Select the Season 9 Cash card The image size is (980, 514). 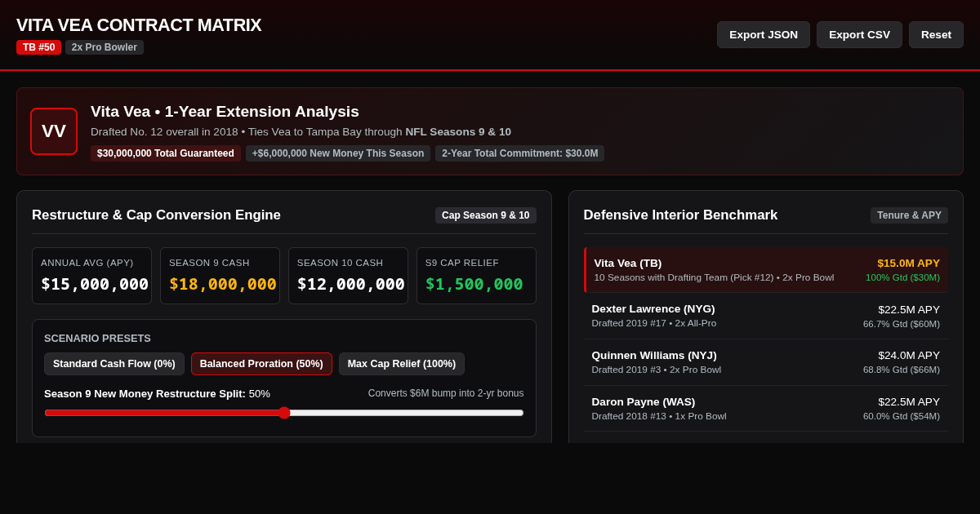point(220,276)
